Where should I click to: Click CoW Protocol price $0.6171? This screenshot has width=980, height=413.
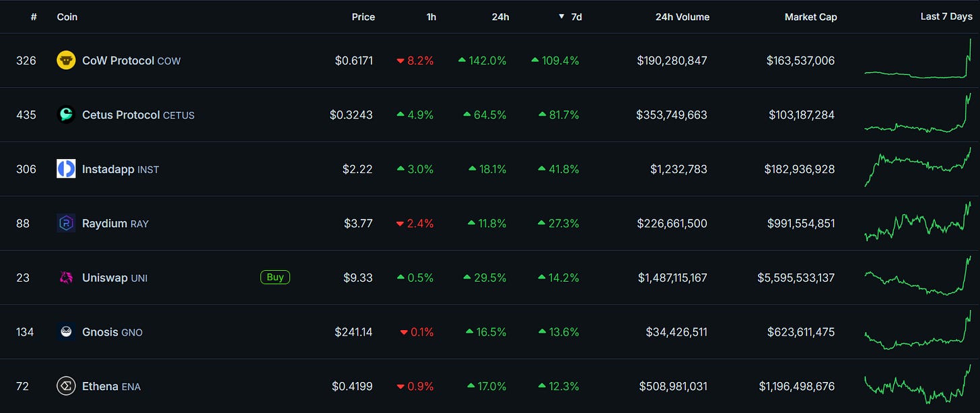[x=353, y=61]
